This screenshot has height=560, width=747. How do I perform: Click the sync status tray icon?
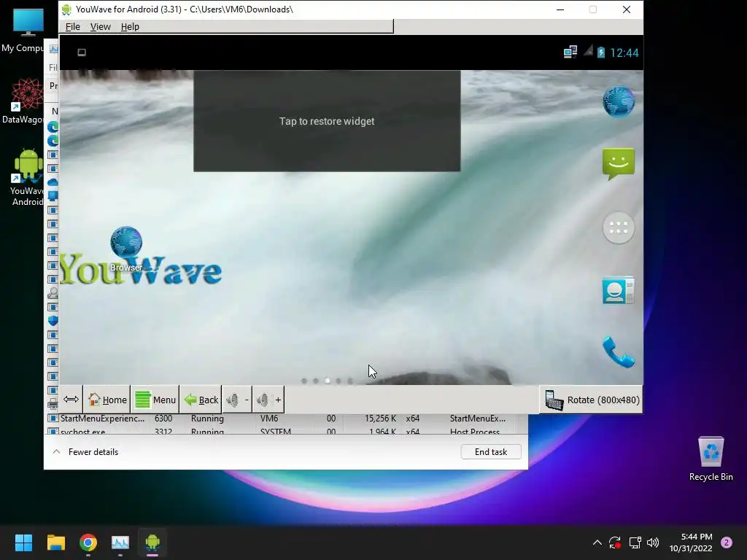click(x=615, y=542)
